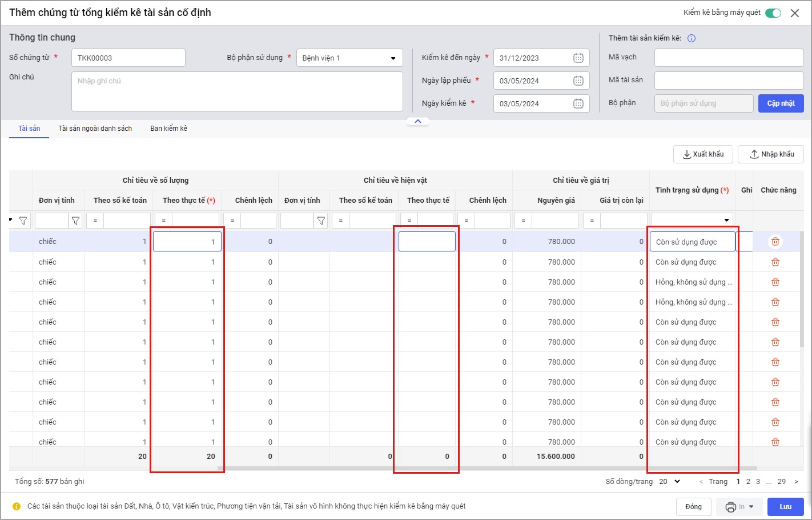Screen dimensions: 812x520
Task: Click filter icon in first Đơn vị tính column
Action: click(x=75, y=221)
